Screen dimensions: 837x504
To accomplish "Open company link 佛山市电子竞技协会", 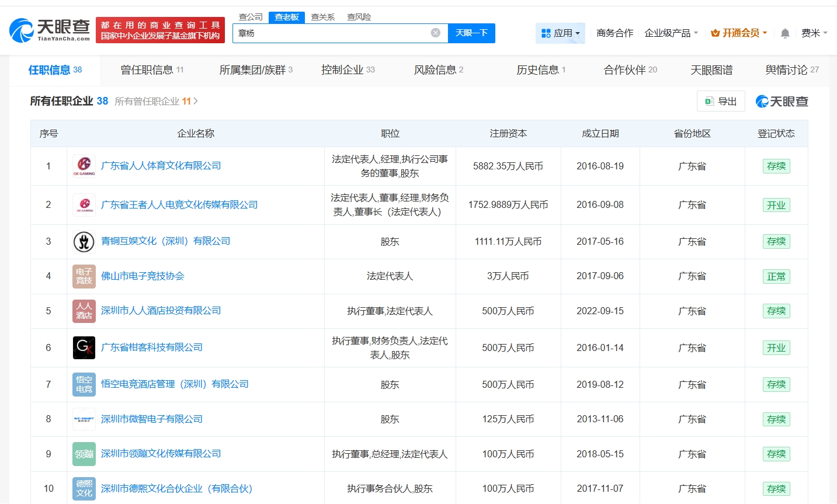I will tap(143, 276).
